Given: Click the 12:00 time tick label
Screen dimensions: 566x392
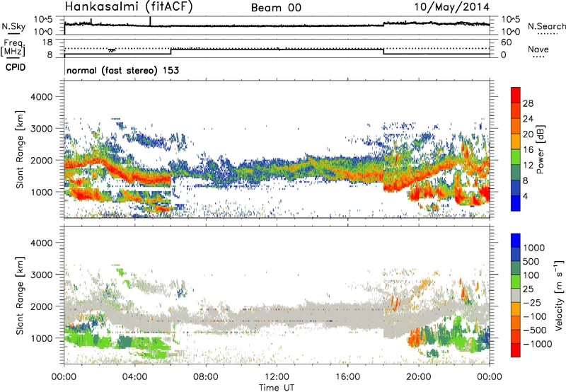Looking at the screenshot, I should tap(277, 377).
